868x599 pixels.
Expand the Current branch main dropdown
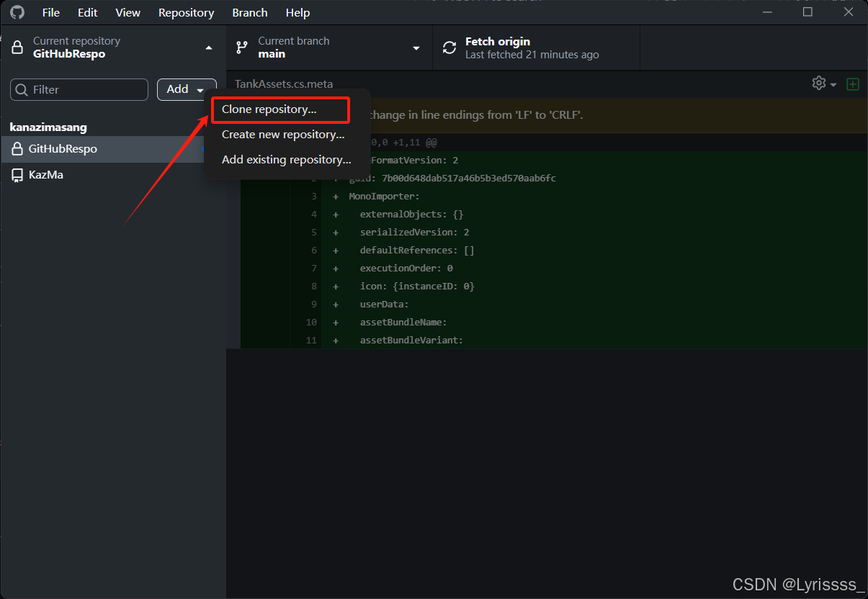pos(416,48)
